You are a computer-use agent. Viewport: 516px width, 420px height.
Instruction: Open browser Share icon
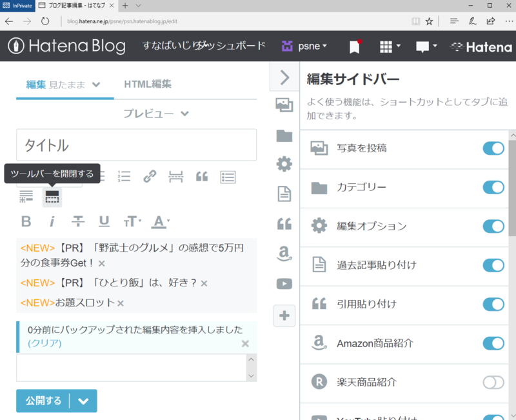point(491,21)
